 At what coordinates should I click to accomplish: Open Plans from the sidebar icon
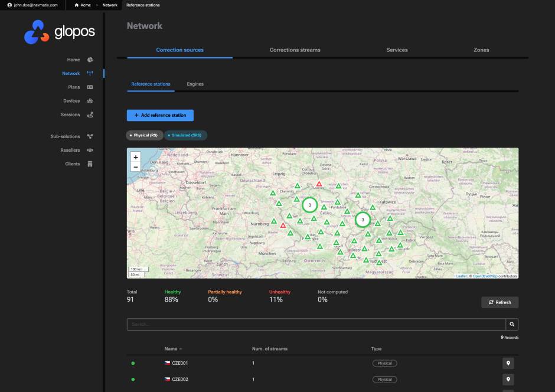tap(90, 87)
